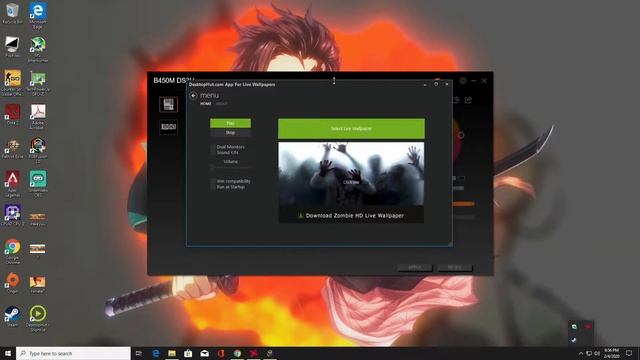Viewport: 640px width, 360px height.
Task: Click the Stop button
Action: (x=231, y=133)
